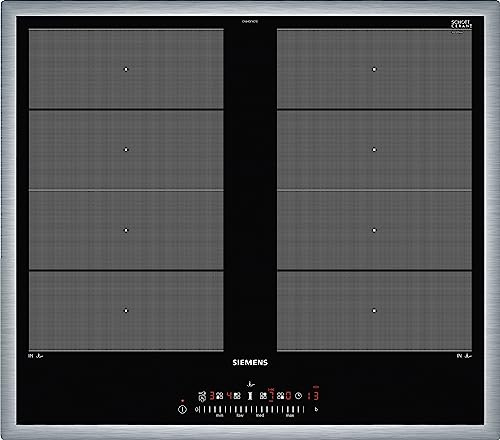The image size is (500, 440).
Task: Activate the child lock key icon
Action: (202, 396)
